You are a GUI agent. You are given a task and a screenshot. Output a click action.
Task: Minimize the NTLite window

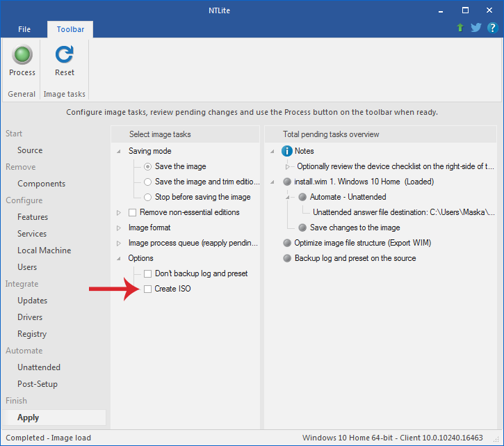[441, 10]
